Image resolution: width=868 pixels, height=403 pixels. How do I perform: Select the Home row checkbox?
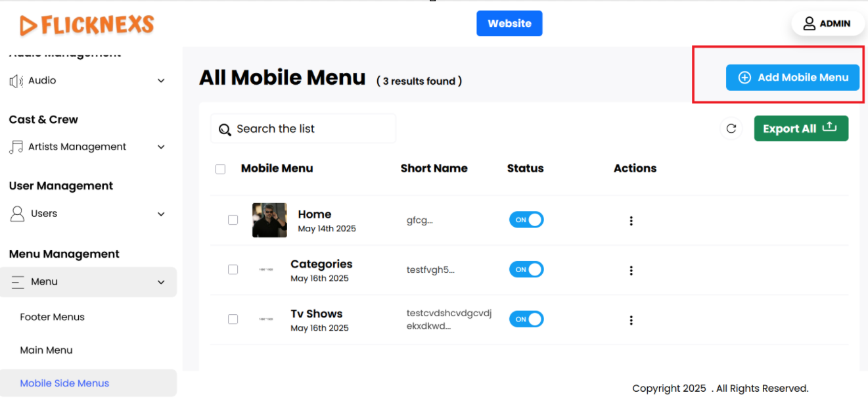pos(233,220)
